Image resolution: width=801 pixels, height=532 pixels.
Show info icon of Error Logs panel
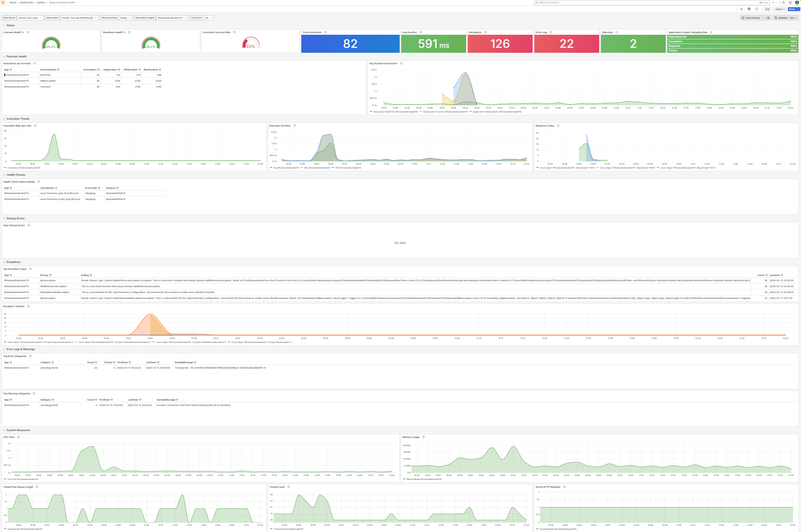[x=551, y=32]
